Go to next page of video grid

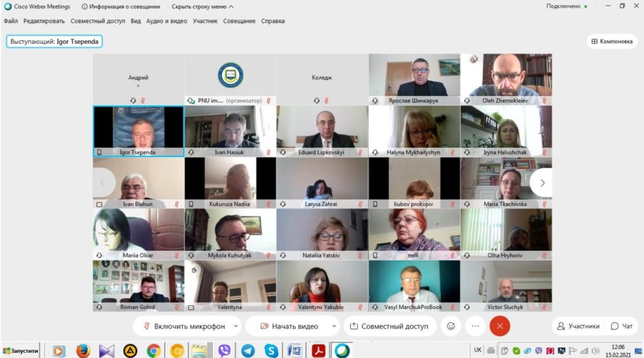click(x=542, y=183)
